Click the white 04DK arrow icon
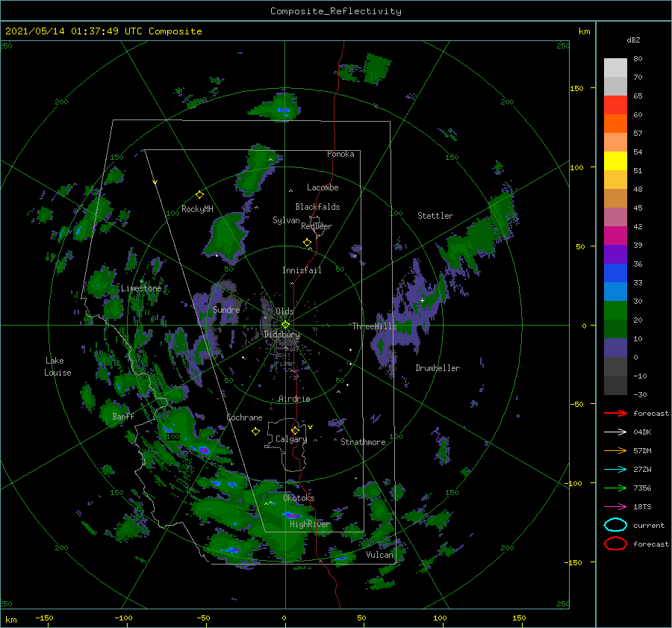 point(615,432)
